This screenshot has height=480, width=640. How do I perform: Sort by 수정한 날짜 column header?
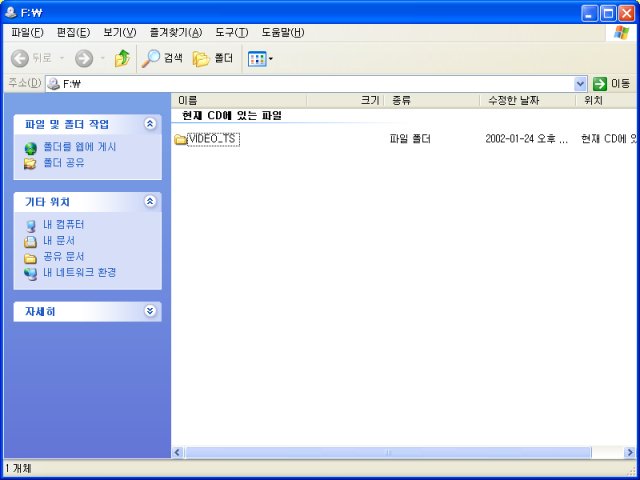point(527,100)
